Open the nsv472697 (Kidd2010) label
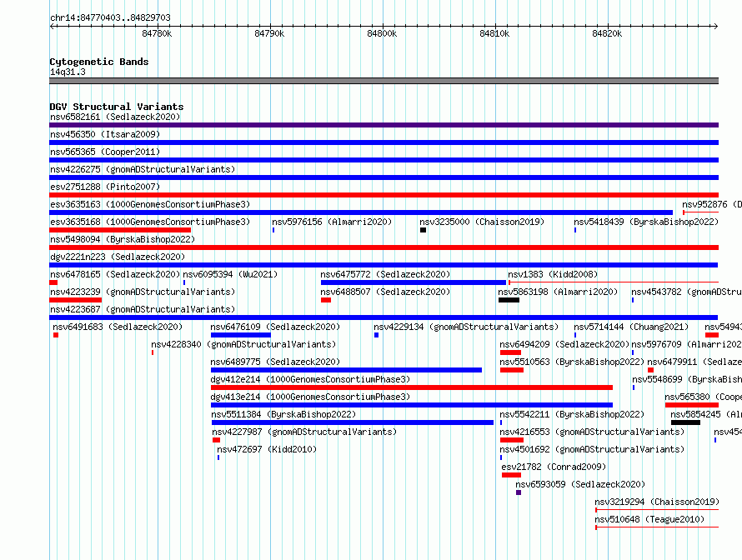The image size is (742, 560). point(267,449)
